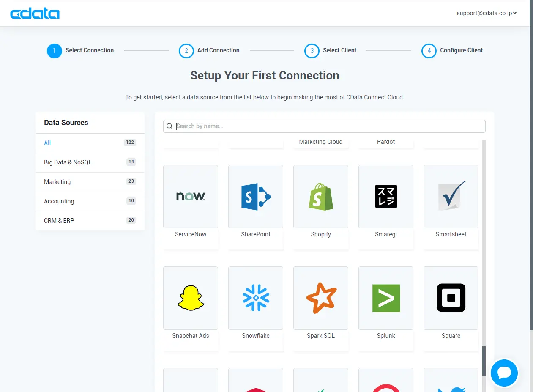Choose the SharePoint connector icon
This screenshot has height=392, width=533.
click(x=256, y=196)
